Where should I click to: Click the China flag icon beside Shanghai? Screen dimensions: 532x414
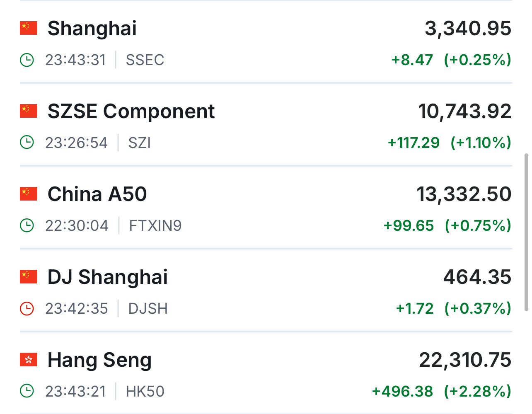pos(29,28)
